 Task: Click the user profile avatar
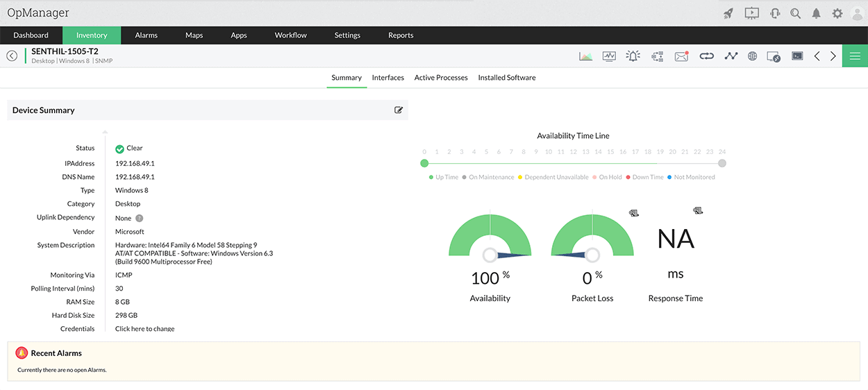[858, 13]
